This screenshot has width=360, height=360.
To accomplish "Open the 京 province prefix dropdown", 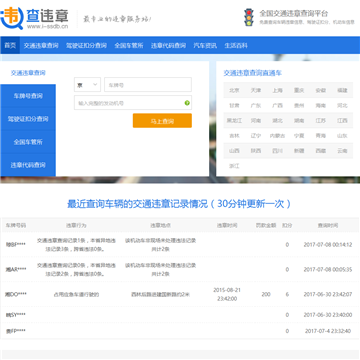I will tap(87, 85).
